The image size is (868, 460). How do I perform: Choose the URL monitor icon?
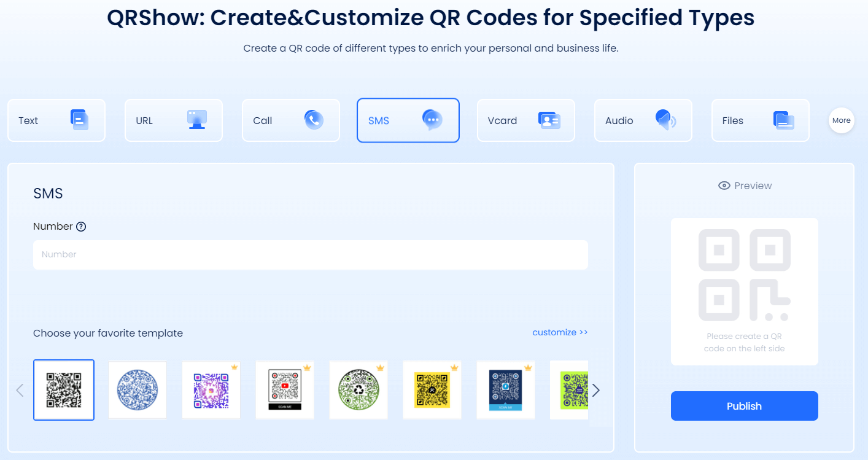pos(197,120)
